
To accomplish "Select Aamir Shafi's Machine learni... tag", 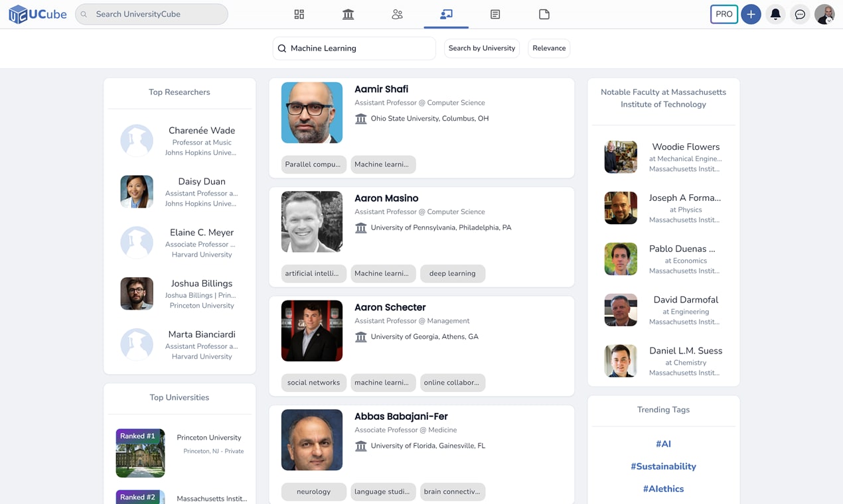I will coord(383,164).
